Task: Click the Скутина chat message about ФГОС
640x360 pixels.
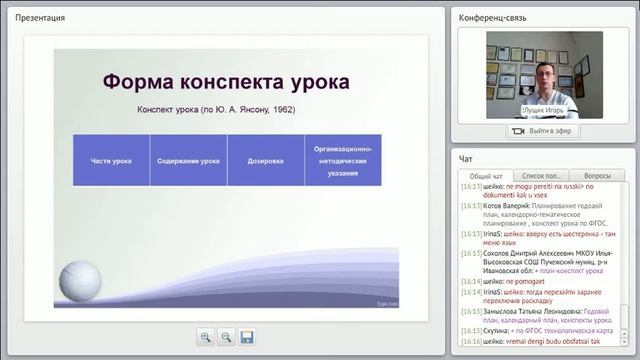Action: (x=537, y=331)
